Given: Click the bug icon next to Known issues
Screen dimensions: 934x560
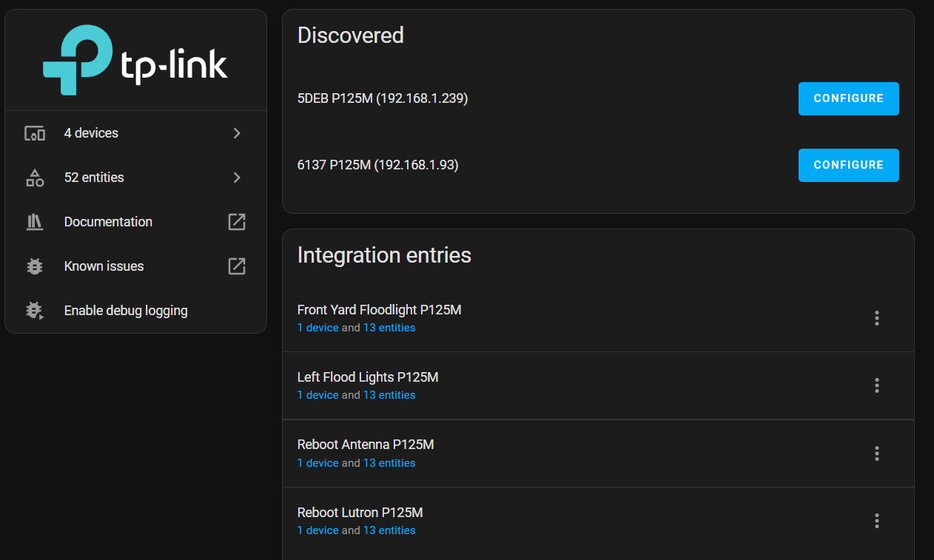Looking at the screenshot, I should (34, 266).
